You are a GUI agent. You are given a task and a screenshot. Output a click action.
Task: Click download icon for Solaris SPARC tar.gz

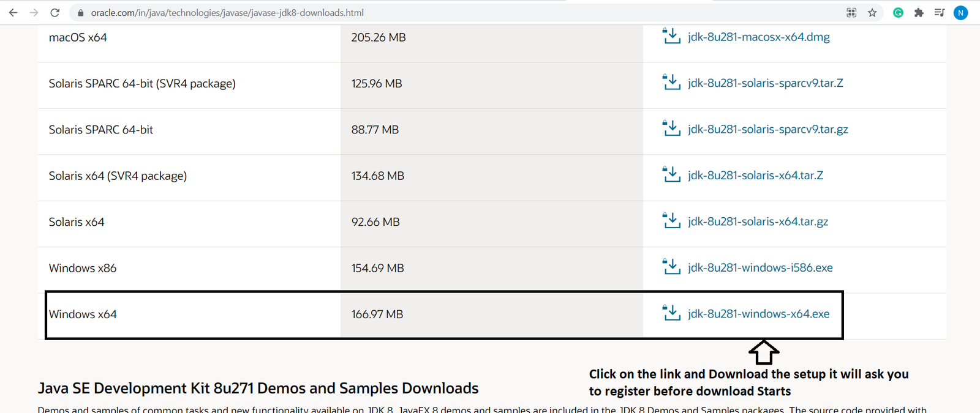671,128
